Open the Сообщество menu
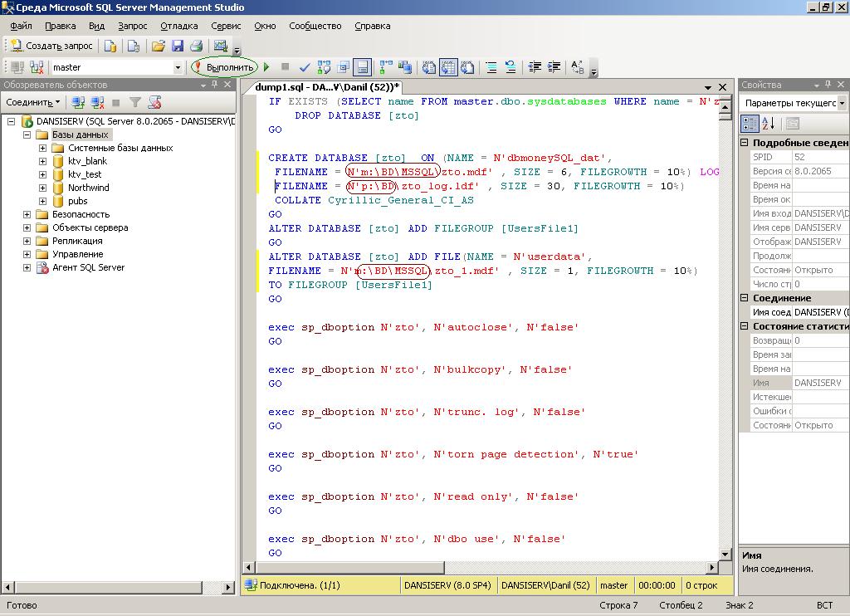The width and height of the screenshot is (850, 616). coord(315,26)
